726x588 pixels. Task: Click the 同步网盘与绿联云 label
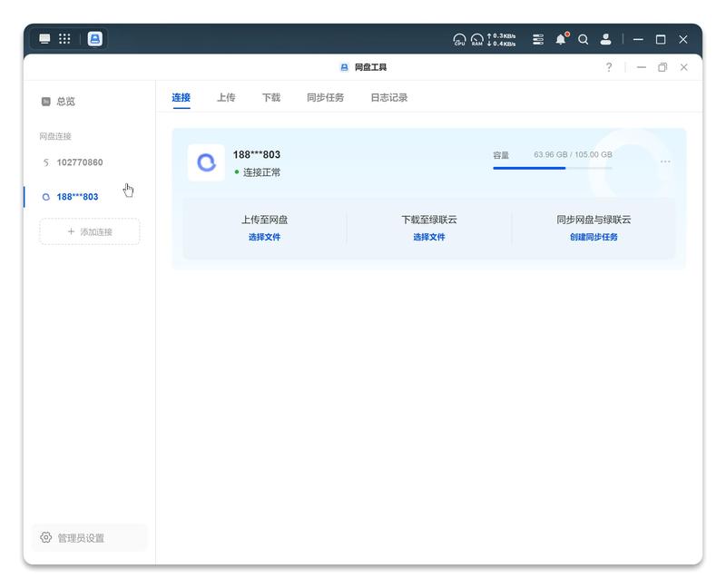594,220
